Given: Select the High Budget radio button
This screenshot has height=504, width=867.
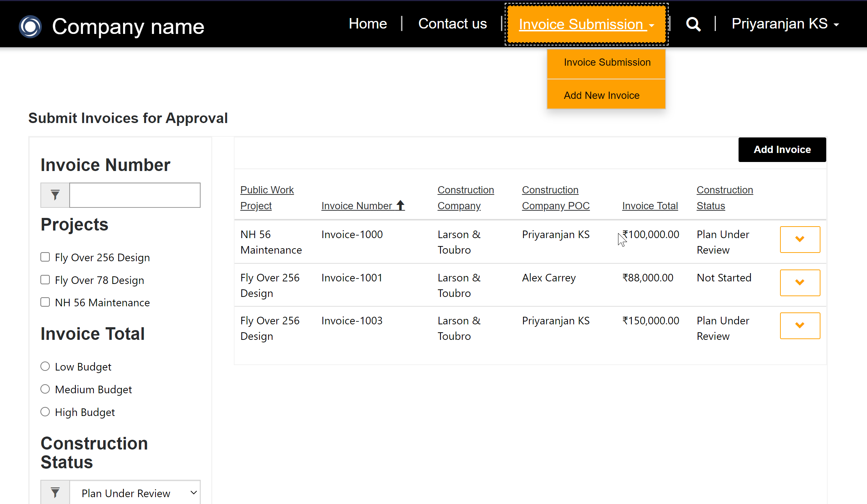Looking at the screenshot, I should click(45, 412).
